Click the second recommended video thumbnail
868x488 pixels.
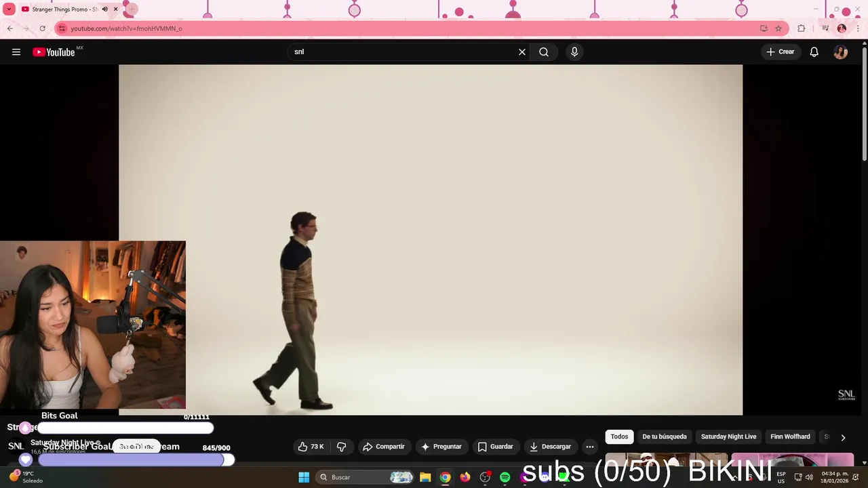[x=793, y=460]
